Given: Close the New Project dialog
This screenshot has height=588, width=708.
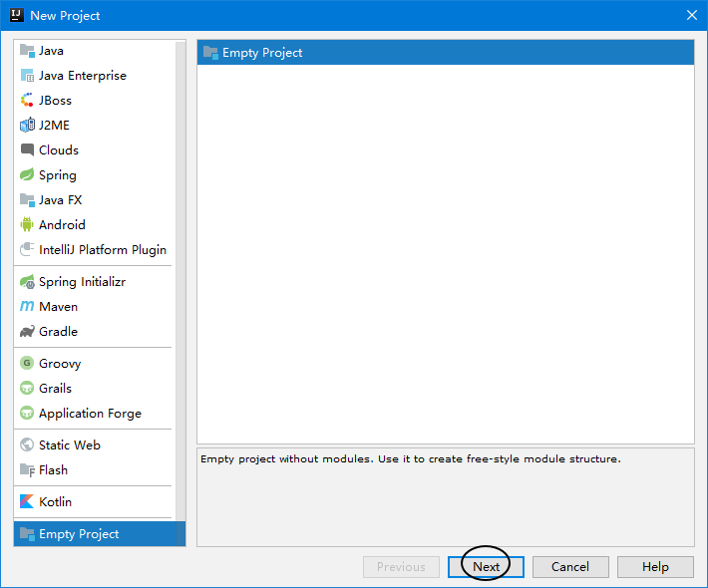Looking at the screenshot, I should point(691,15).
